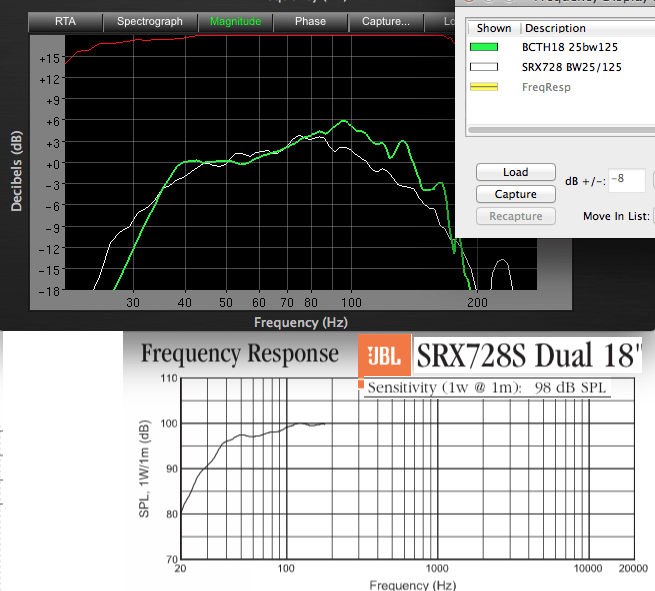Viewport: 655px width, 591px height.
Task: Open the Capture... tab
Action: [x=386, y=22]
